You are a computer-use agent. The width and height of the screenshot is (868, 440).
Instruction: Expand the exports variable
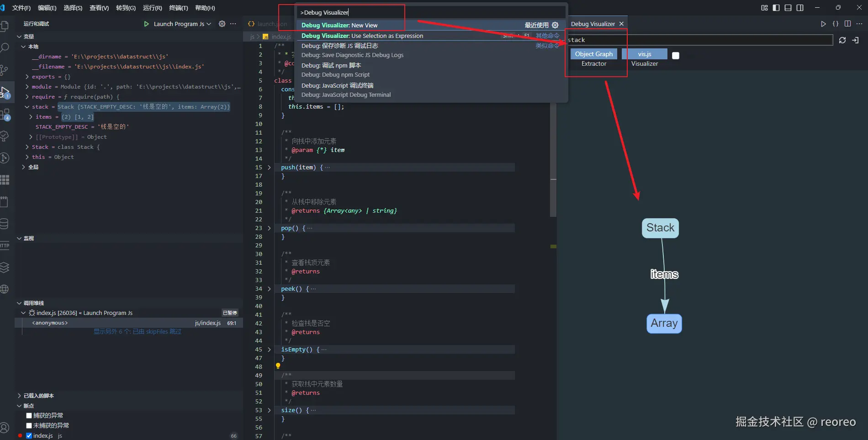[x=27, y=77]
